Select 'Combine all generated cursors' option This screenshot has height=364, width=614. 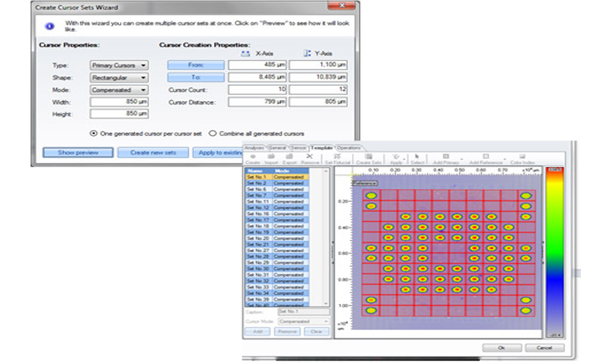click(212, 133)
